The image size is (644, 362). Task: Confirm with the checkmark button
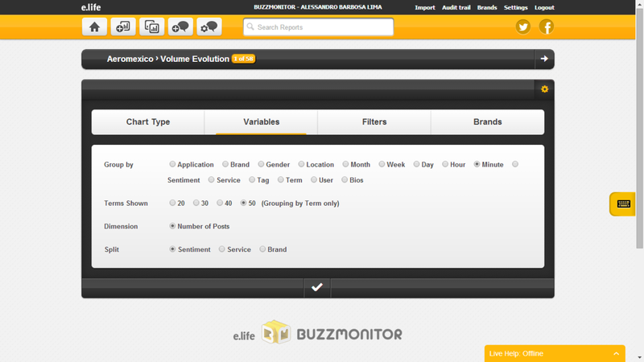pos(317,287)
